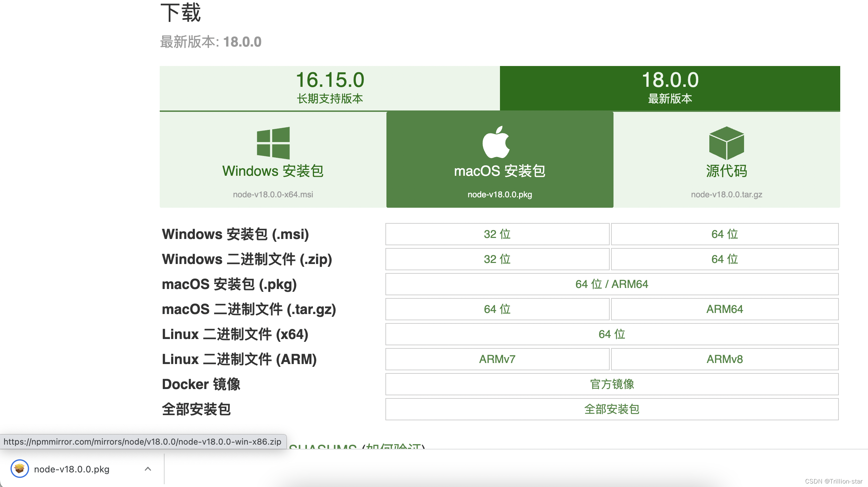Click the 下载 page heading

point(181,13)
